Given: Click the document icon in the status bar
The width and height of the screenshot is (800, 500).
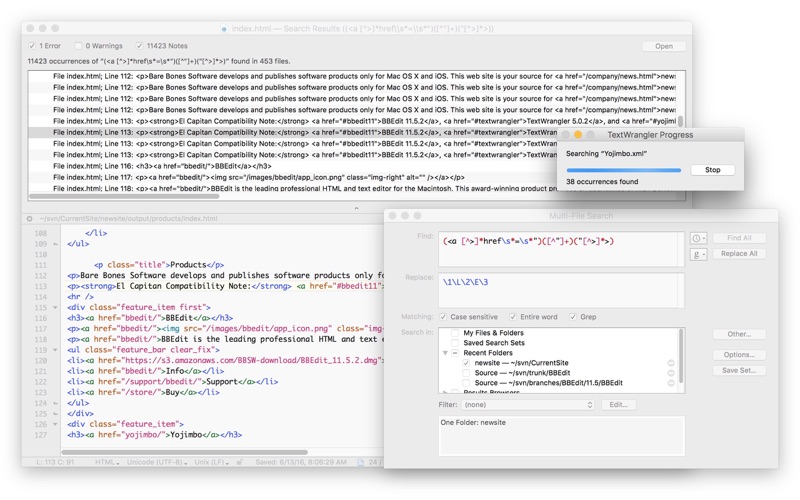Looking at the screenshot, I should click(x=360, y=462).
